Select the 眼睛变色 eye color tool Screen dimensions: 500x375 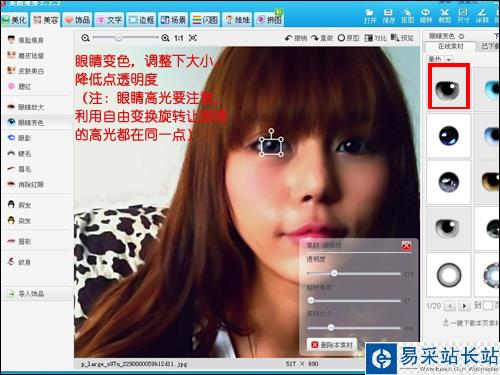[26, 122]
